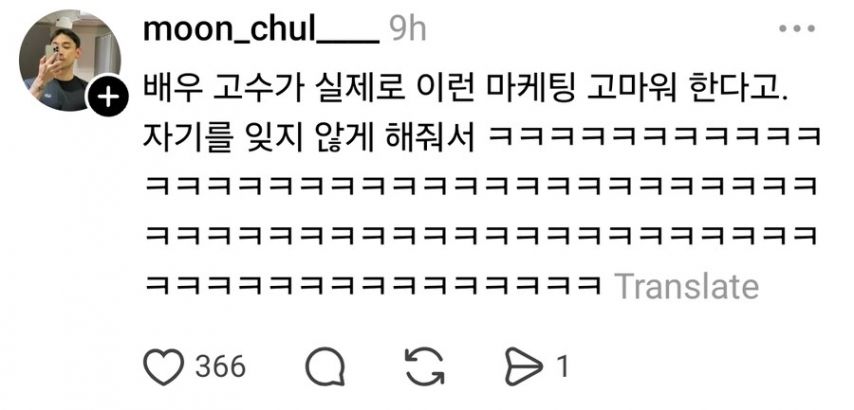Open the post via the 9h timestamp
The width and height of the screenshot is (854, 410).
click(408, 32)
